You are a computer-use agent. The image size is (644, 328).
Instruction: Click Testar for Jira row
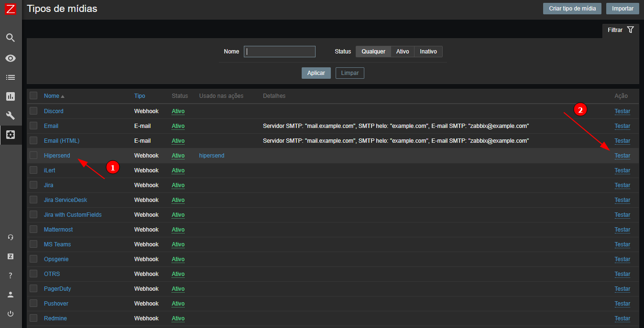(622, 185)
